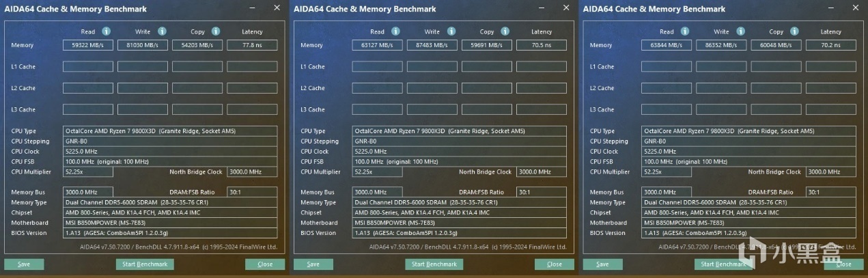
Task: Select memory read value 59322 MB/s
Action: [87, 45]
